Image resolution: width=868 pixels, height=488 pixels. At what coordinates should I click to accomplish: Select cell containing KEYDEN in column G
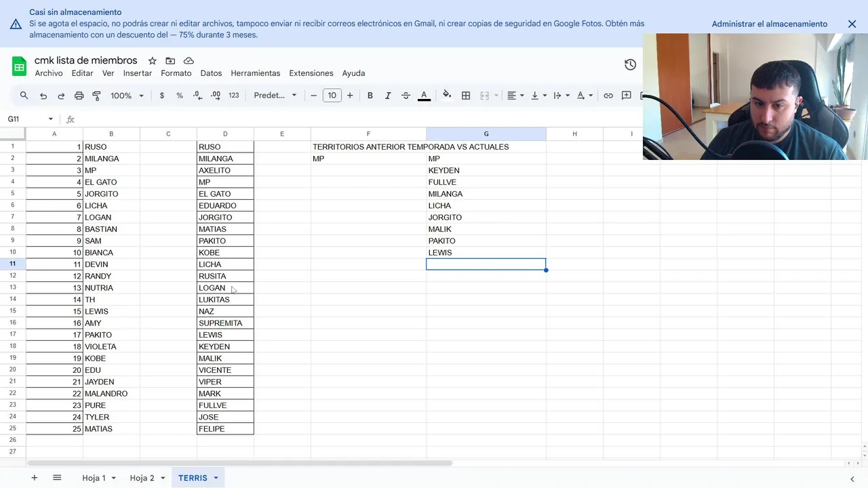click(486, 170)
